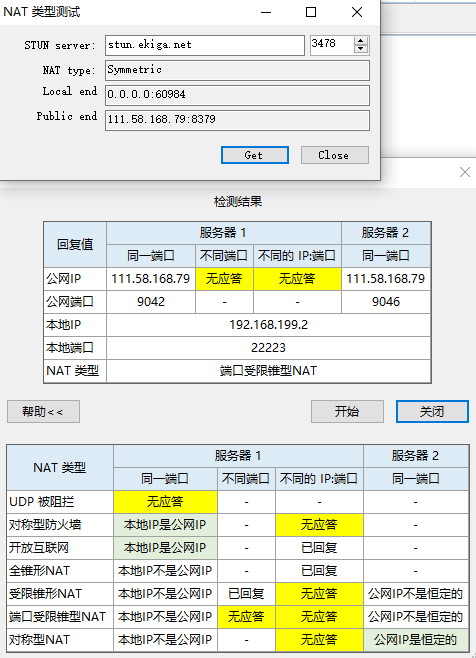Select the local IP value 192.168.199.2
The height and width of the screenshot is (658, 476).
click(x=269, y=325)
